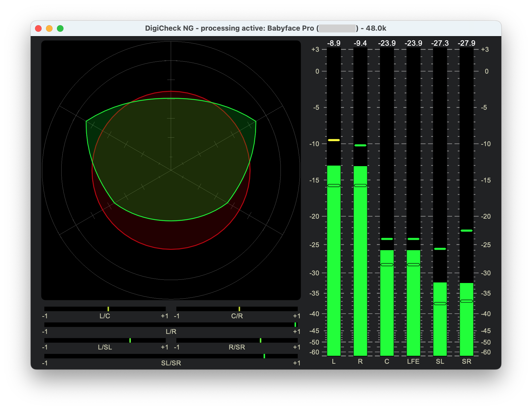
Task: Click the green peak marker on R meter
Action: tap(360, 145)
